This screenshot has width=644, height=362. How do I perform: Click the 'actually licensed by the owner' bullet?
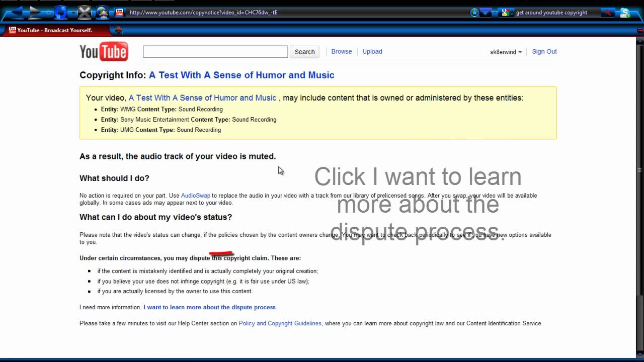(x=175, y=291)
